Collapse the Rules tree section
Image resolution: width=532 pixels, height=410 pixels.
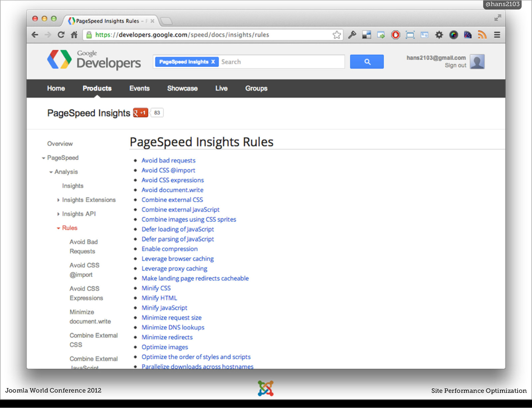[x=59, y=228]
